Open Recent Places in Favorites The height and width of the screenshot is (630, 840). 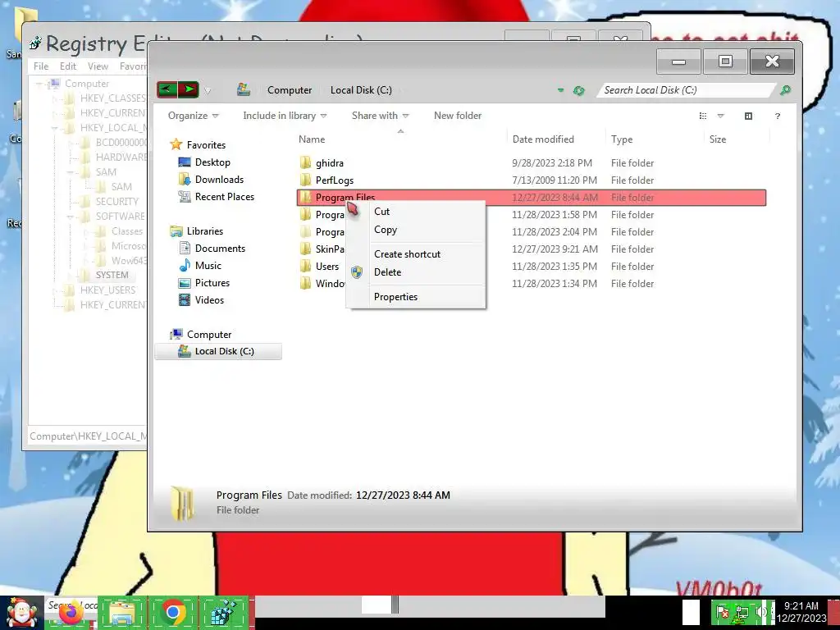pos(225,197)
